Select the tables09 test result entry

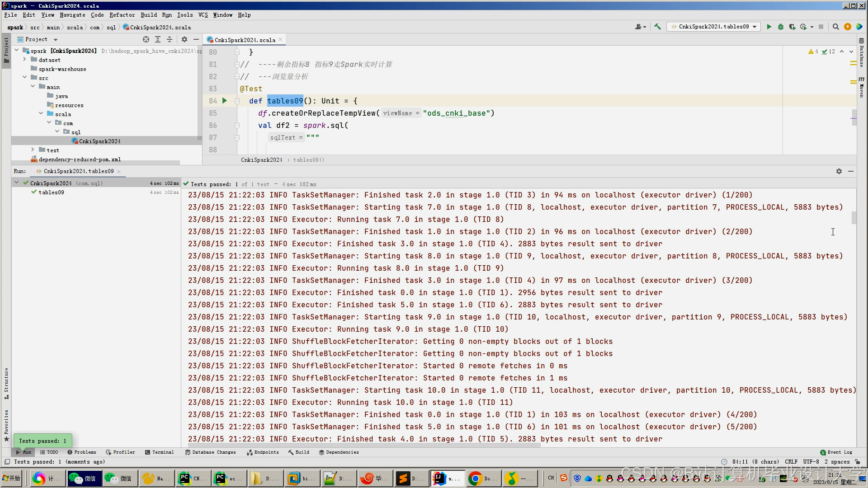[x=51, y=192]
